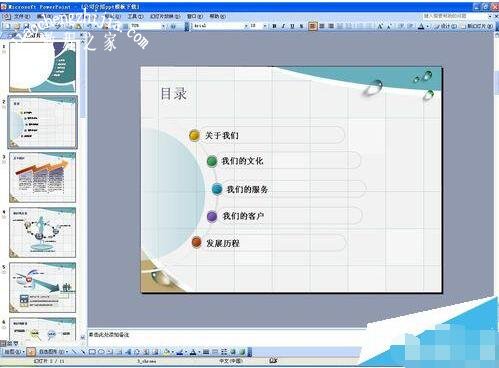Click the drawing toolbar Font Color icon
499x368 pixels.
[x=193, y=352]
